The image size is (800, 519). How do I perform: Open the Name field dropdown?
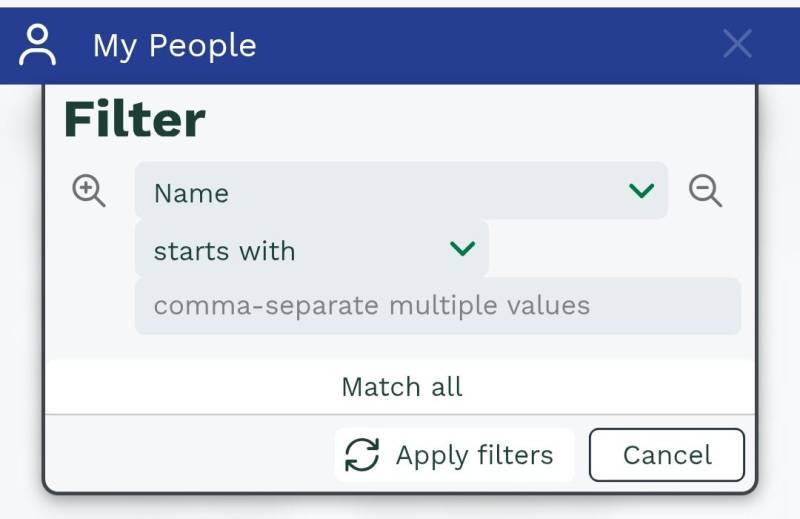point(400,191)
